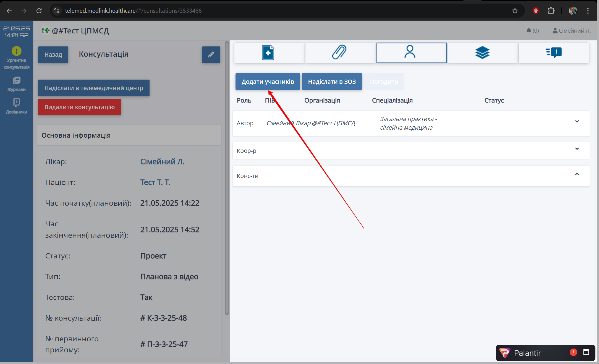Open the chat messages tab icon
The height and width of the screenshot is (364, 599).
coord(553,53)
